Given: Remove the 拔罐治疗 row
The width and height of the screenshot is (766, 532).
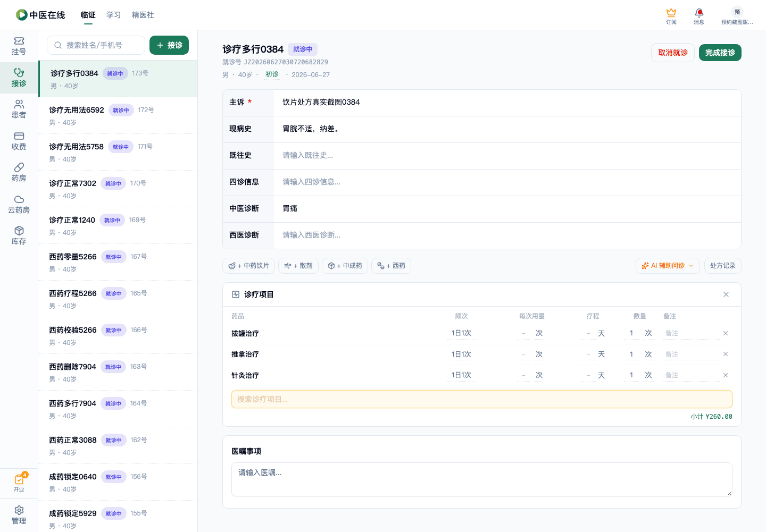Looking at the screenshot, I should pos(726,333).
